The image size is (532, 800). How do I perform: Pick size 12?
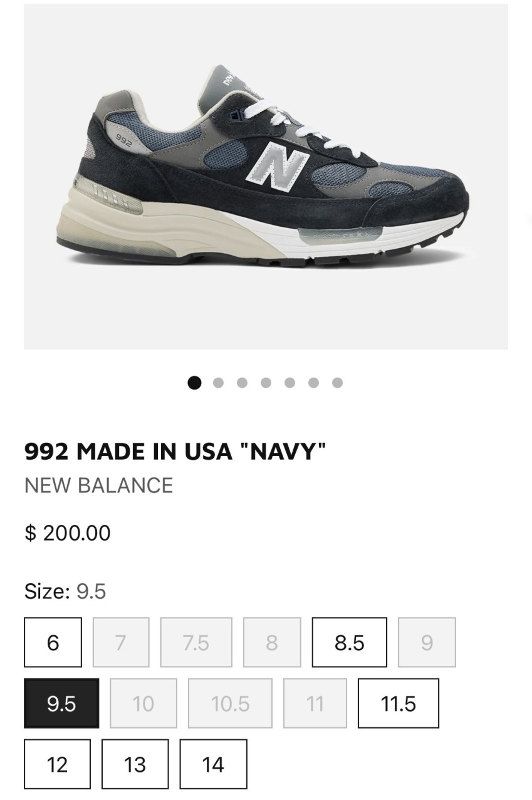point(57,764)
